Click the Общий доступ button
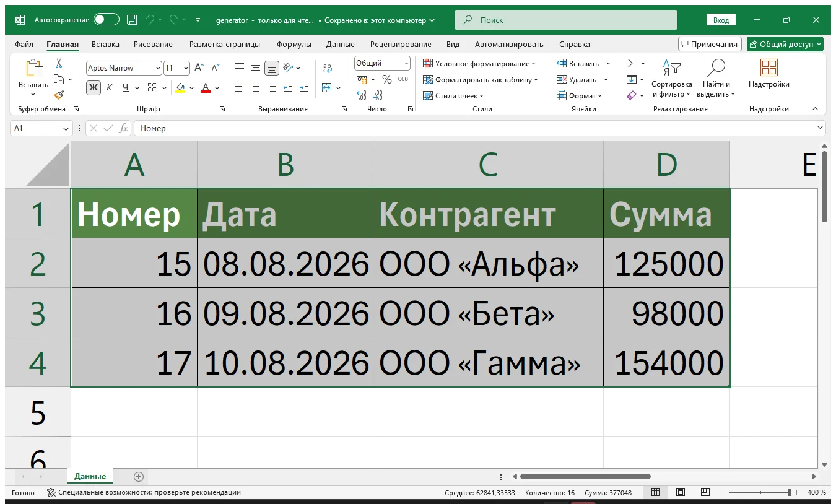This screenshot has height=504, width=836. click(785, 44)
